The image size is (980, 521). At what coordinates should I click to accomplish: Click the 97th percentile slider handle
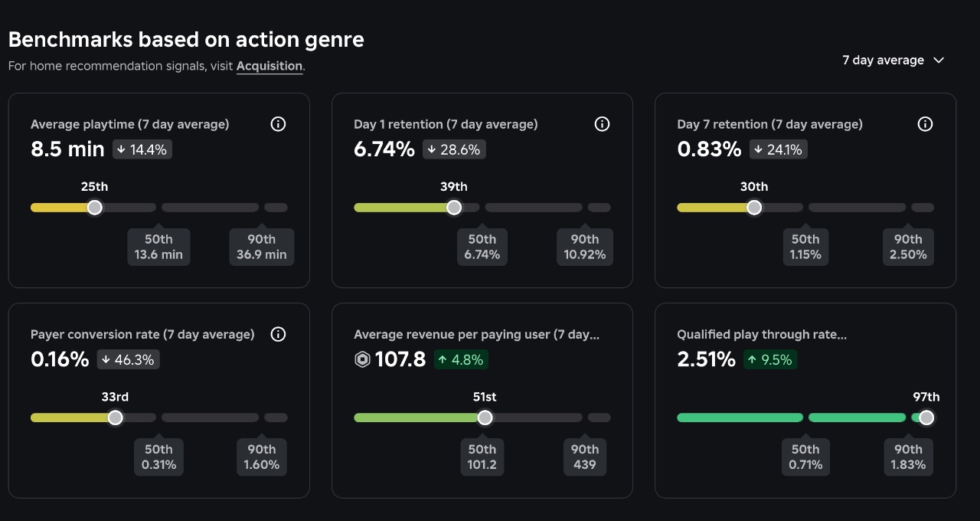pyautogui.click(x=926, y=418)
